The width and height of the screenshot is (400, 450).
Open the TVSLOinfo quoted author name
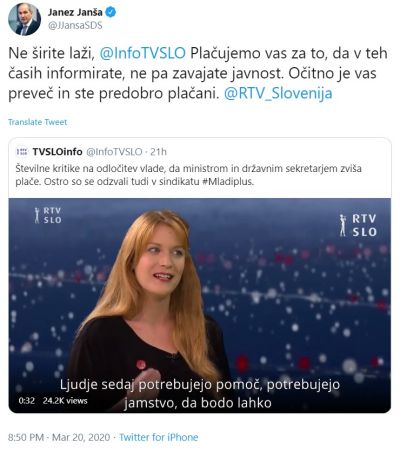click(x=57, y=152)
